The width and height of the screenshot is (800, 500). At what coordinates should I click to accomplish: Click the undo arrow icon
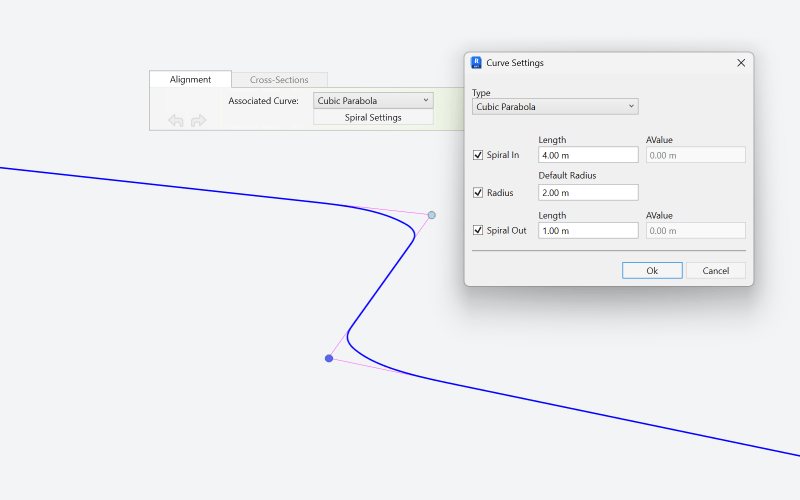pyautogui.click(x=175, y=120)
